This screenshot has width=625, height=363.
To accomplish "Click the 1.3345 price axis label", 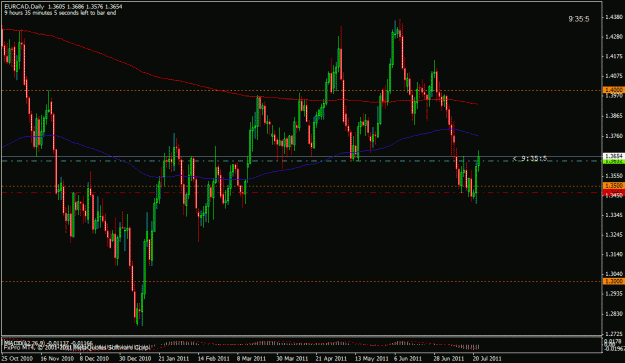I will tap(614, 215).
